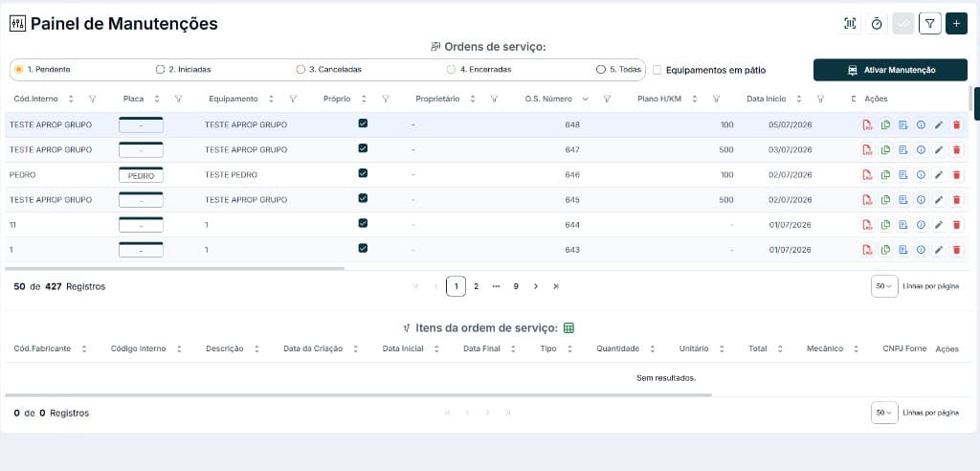The image size is (980, 471).
Task: Sort by O.S. Número column chevron
Action: pos(585,99)
